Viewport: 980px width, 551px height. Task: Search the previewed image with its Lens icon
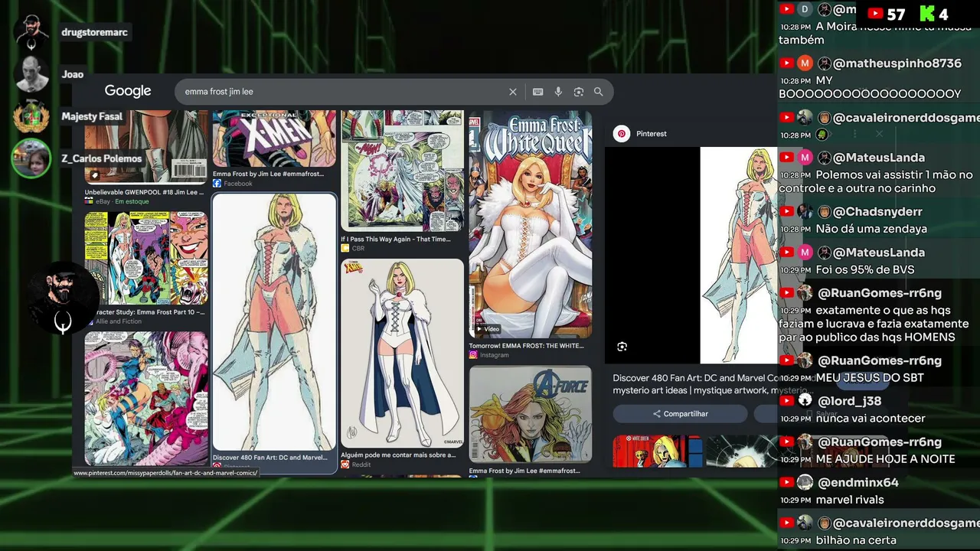pos(622,347)
